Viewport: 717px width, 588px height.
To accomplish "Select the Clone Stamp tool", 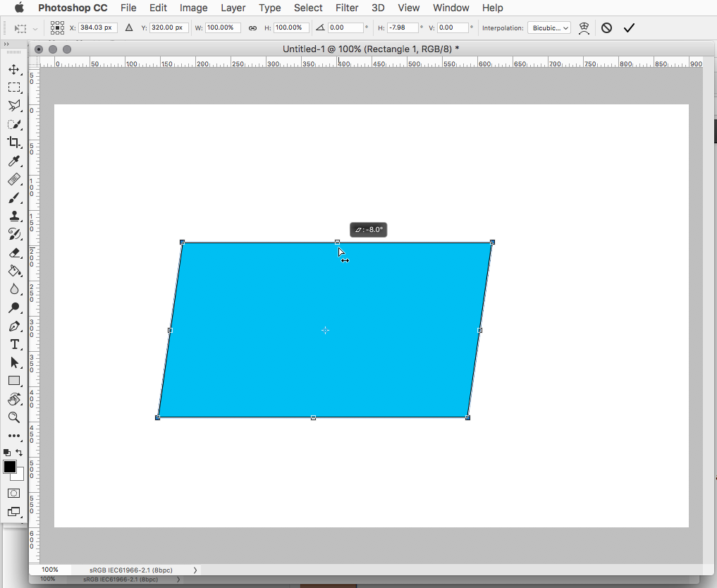I will 13,216.
